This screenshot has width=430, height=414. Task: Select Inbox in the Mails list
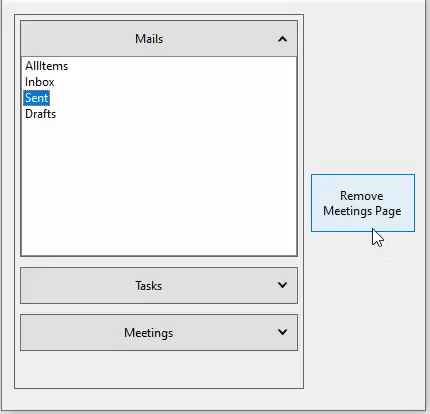tap(40, 82)
